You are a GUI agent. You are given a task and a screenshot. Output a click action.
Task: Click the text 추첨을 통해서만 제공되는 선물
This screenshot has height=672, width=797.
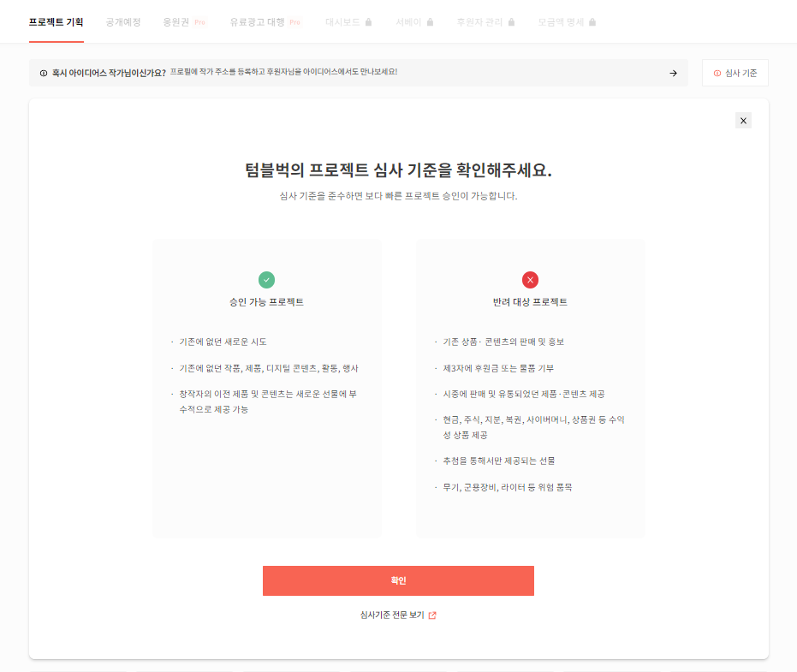[x=498, y=461]
